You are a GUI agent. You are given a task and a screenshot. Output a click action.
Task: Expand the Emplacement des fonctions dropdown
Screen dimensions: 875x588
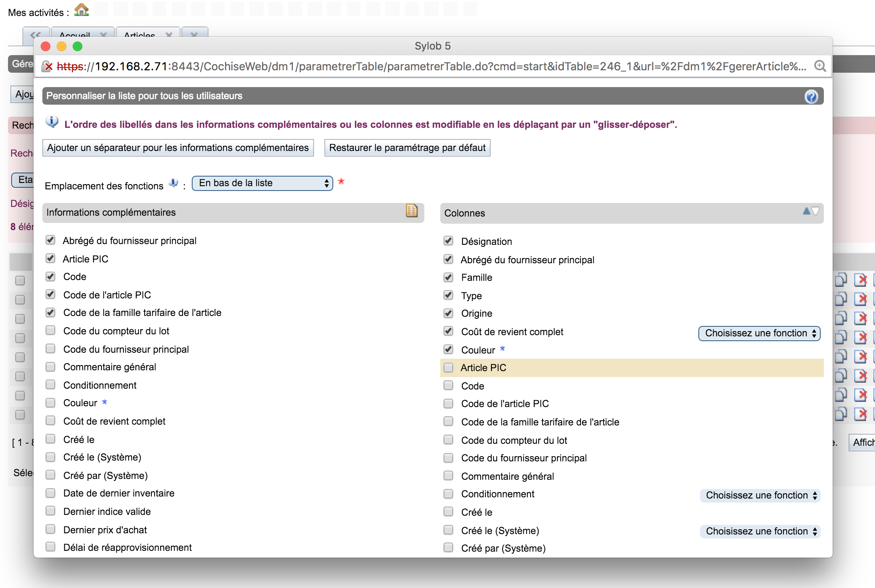coord(263,183)
